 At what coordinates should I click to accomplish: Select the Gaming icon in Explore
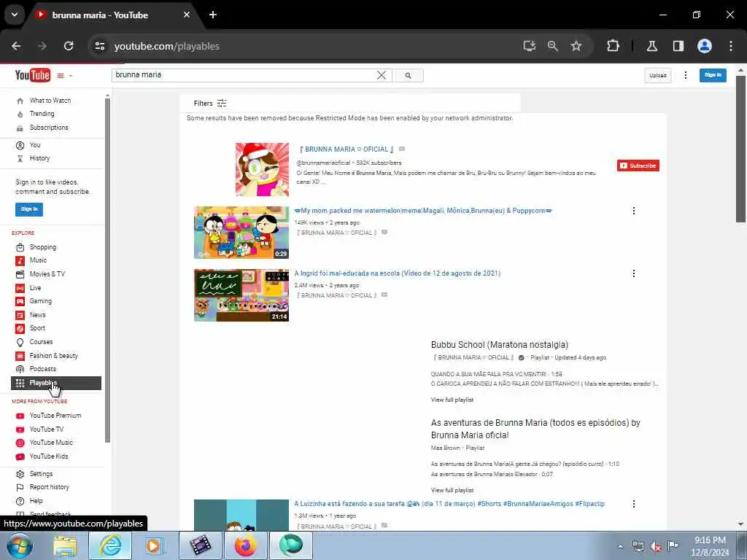point(20,301)
